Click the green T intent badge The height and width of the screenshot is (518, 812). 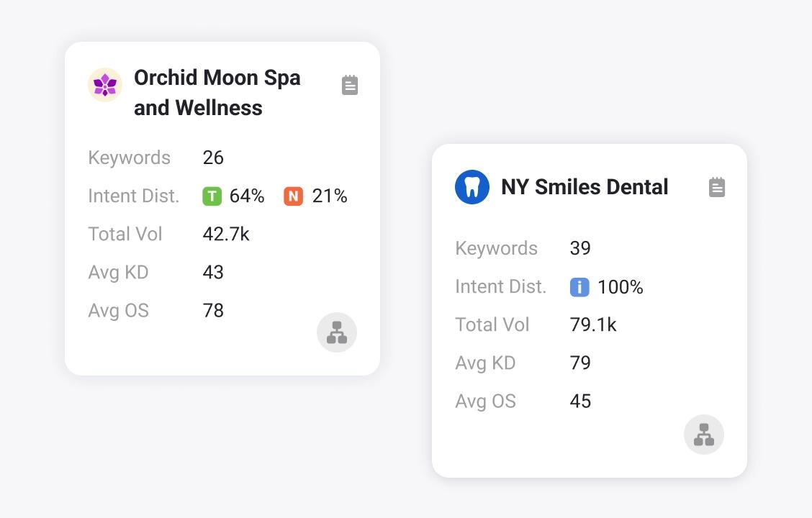212,196
